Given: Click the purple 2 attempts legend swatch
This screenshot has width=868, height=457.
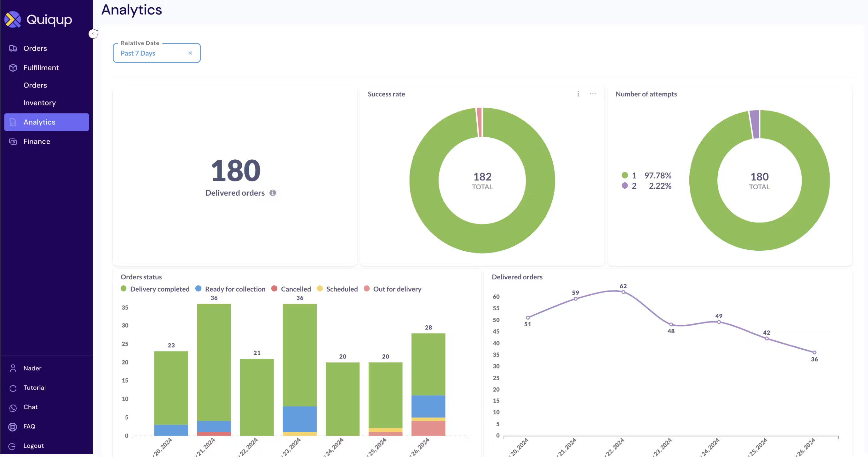Looking at the screenshot, I should click(625, 186).
